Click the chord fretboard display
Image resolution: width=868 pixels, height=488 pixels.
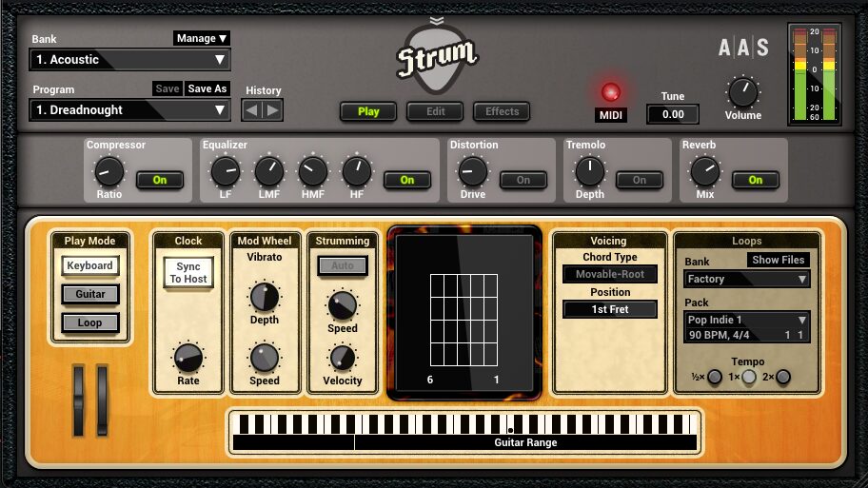[x=464, y=312]
